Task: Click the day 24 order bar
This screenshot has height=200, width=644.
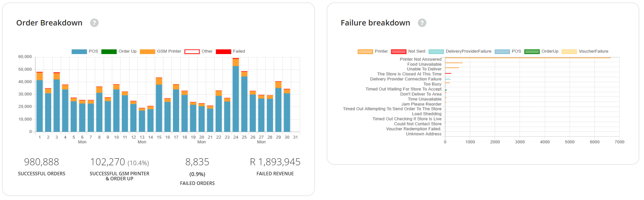Action: 236,97
